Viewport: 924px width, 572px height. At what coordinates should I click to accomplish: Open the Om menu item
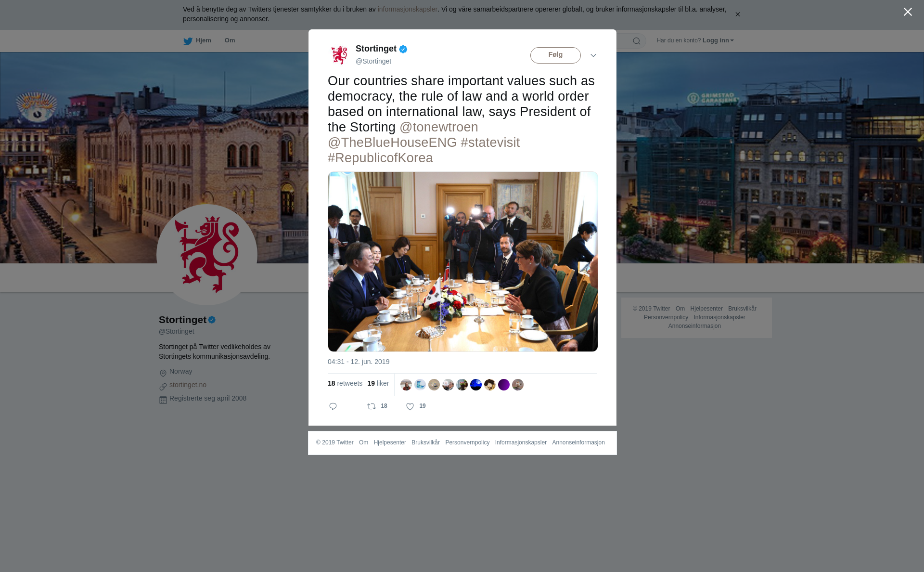pyautogui.click(x=230, y=40)
